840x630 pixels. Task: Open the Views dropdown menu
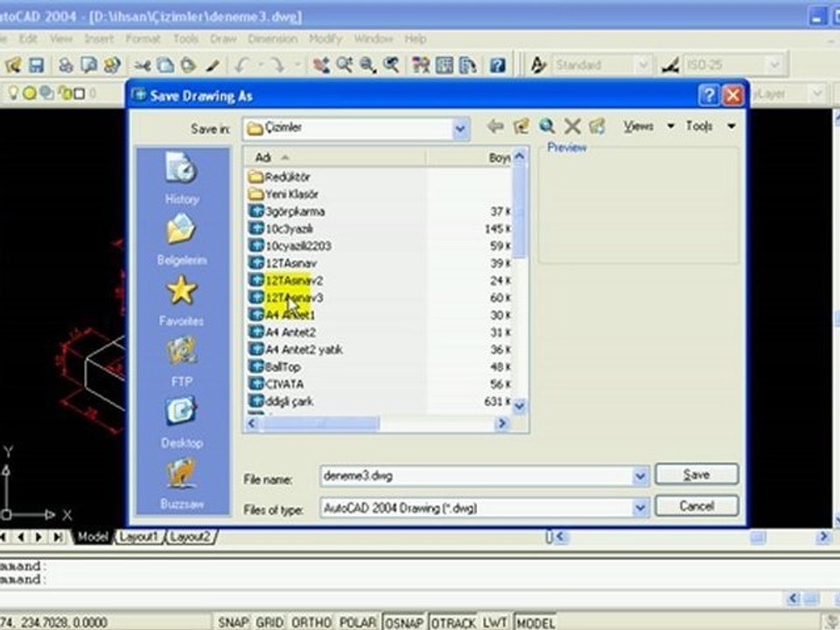pyautogui.click(x=648, y=126)
